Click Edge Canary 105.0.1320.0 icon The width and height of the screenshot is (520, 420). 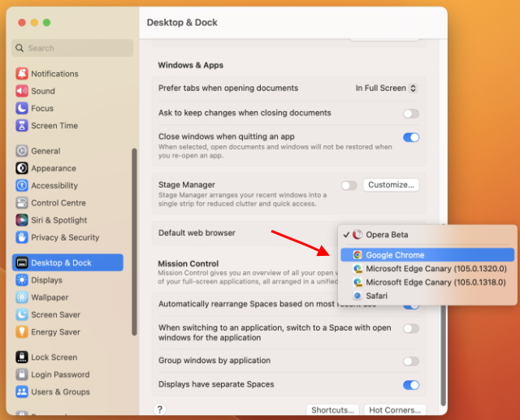[357, 269]
